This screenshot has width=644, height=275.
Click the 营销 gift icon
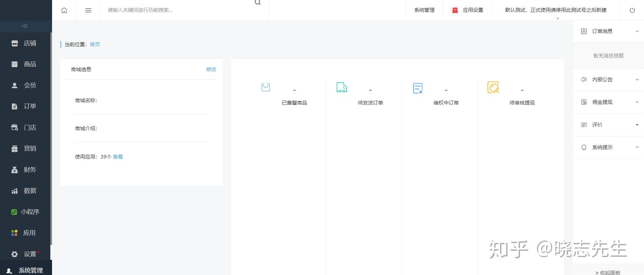point(15,148)
